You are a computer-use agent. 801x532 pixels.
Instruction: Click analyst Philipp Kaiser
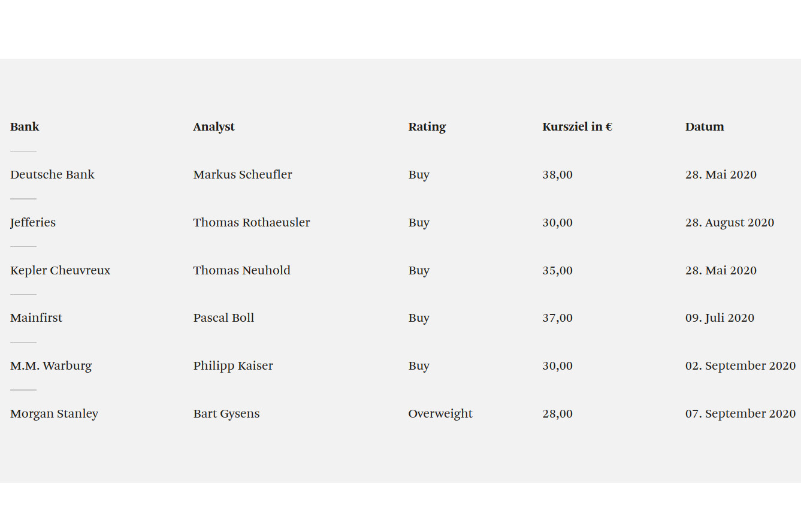pyautogui.click(x=233, y=365)
